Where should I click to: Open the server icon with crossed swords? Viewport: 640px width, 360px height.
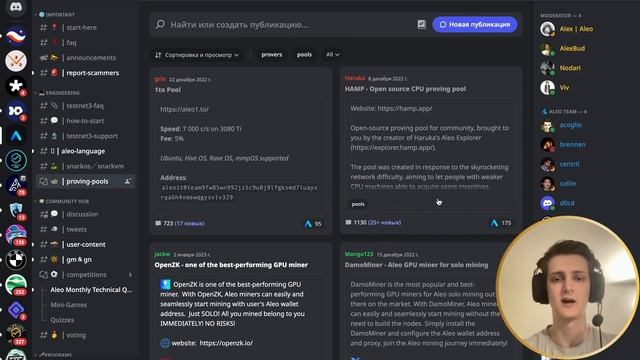(16, 61)
